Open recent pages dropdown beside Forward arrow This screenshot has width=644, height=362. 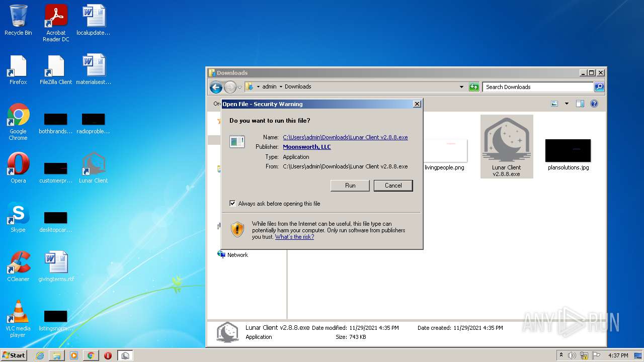[240, 87]
